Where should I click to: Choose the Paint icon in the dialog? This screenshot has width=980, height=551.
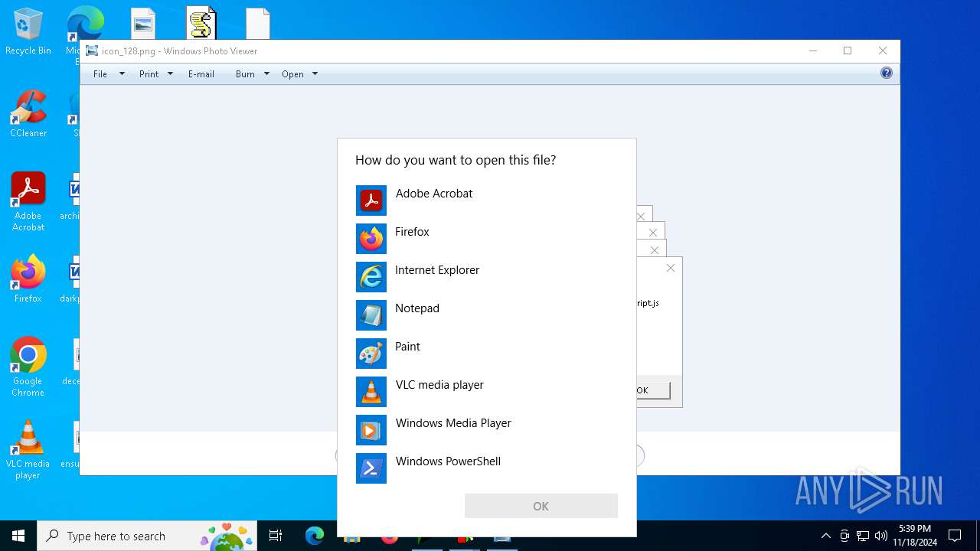coord(371,354)
